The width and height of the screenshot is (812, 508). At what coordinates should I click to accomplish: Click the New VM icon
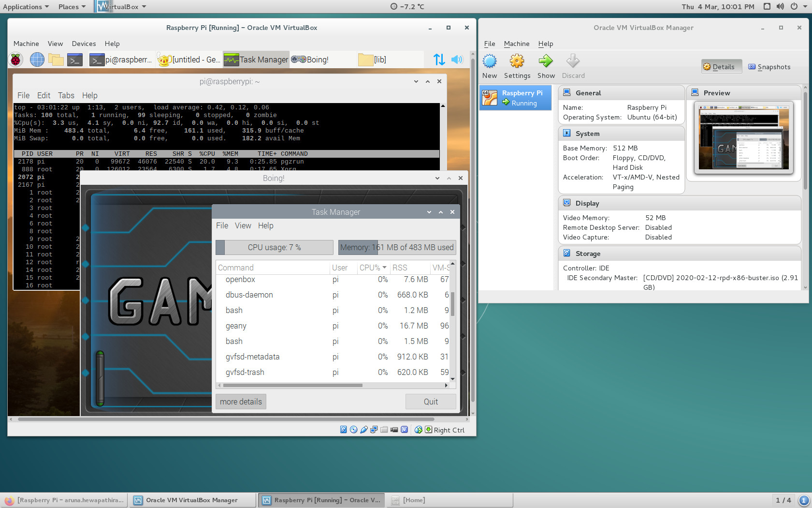coord(490,66)
